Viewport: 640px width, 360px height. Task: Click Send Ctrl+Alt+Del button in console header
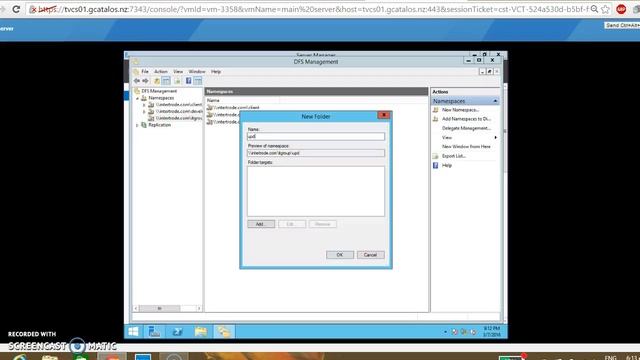pos(622,25)
